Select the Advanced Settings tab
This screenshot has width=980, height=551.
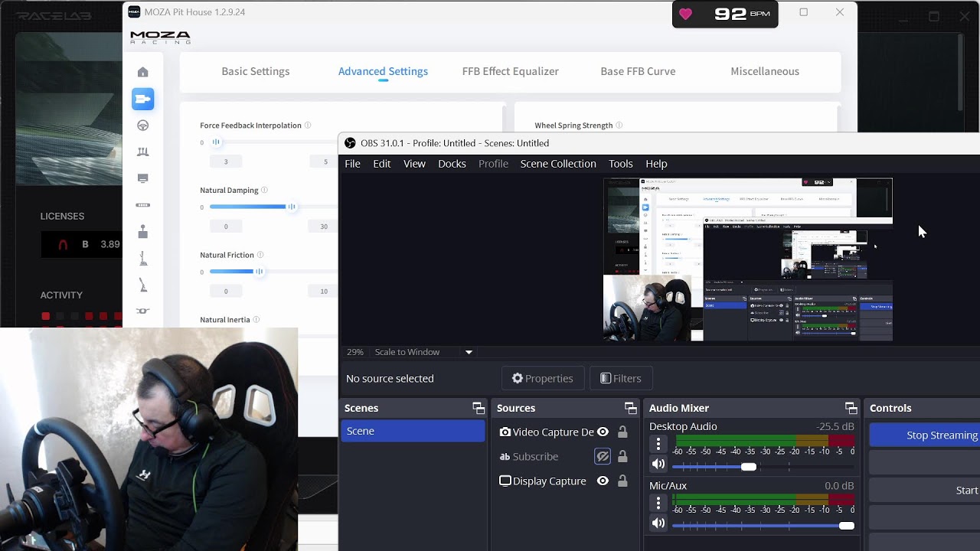click(x=383, y=71)
